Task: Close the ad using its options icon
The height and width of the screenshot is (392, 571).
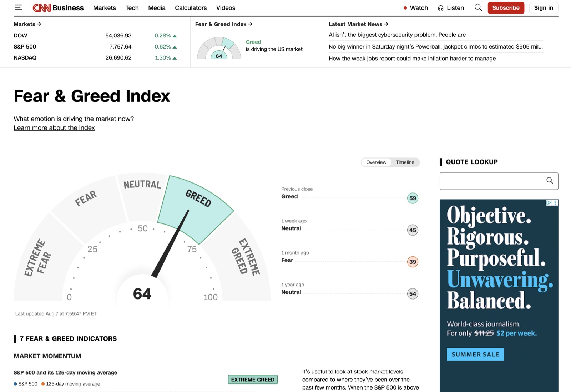Action: [555, 203]
